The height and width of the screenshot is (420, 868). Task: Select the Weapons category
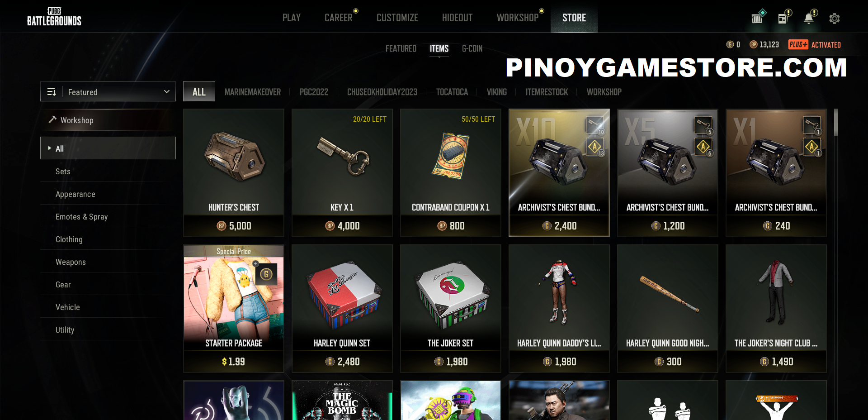point(71,262)
